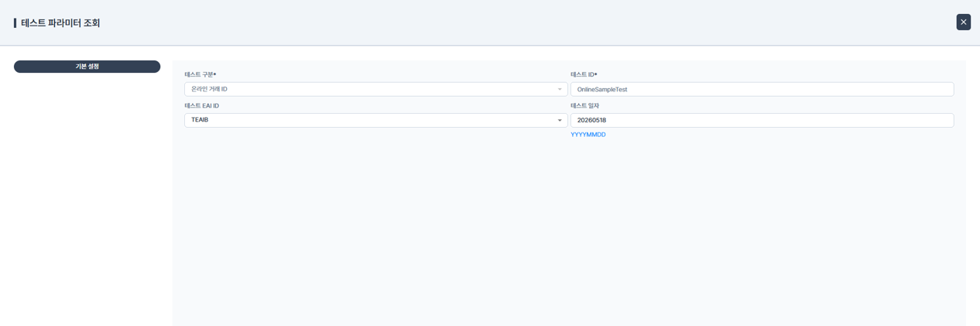The width and height of the screenshot is (980, 326).
Task: Focus the 테스트 ID input field
Action: 762,89
